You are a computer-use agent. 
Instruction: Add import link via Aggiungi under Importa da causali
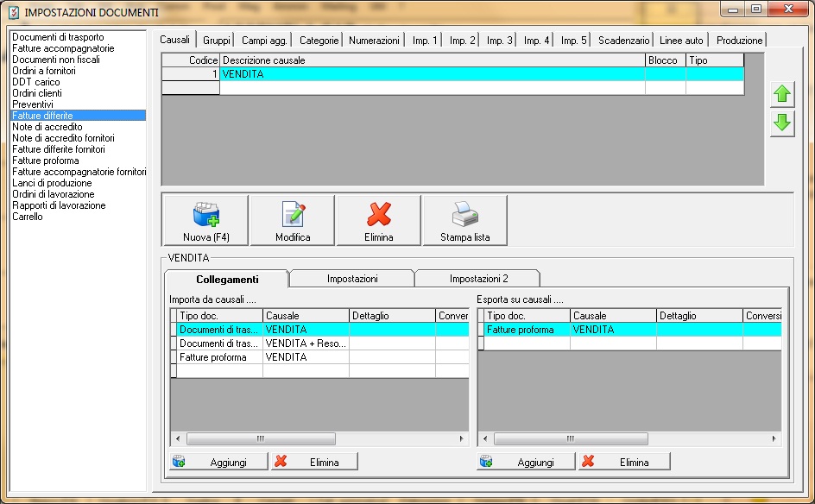coord(218,462)
